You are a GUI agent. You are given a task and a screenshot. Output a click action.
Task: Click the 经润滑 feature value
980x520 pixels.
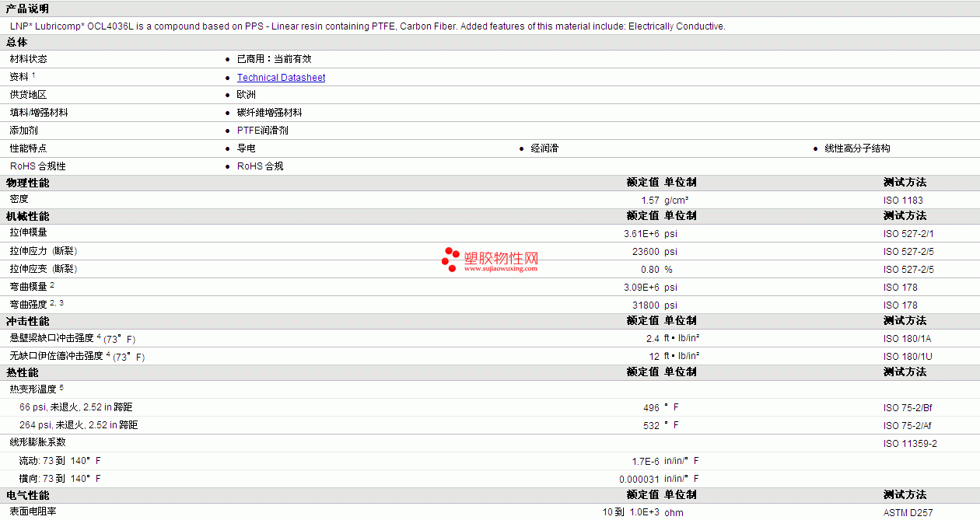pos(545,148)
